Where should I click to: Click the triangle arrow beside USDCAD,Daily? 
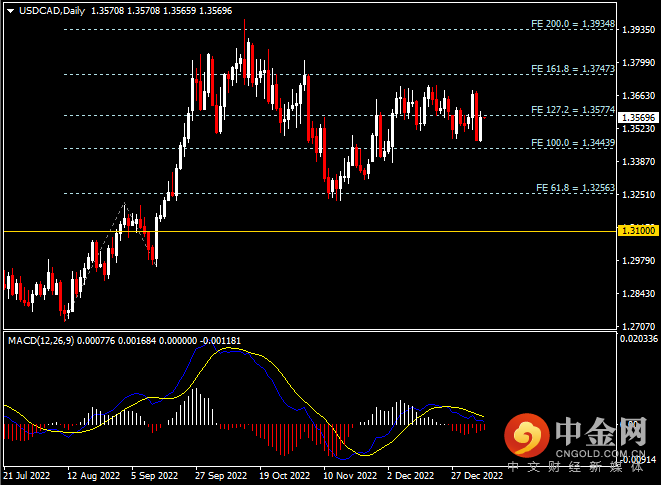point(10,10)
